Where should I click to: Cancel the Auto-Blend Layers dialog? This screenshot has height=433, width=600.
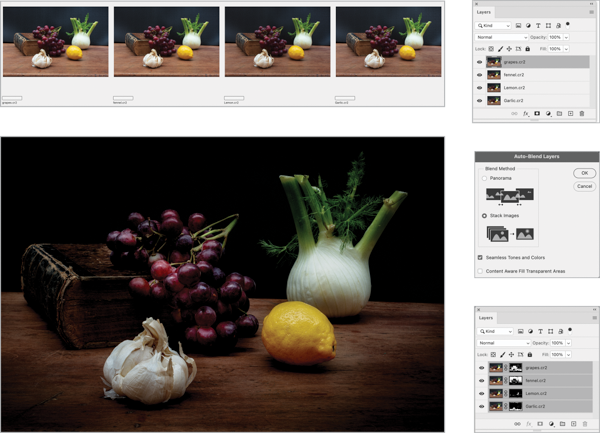585,186
